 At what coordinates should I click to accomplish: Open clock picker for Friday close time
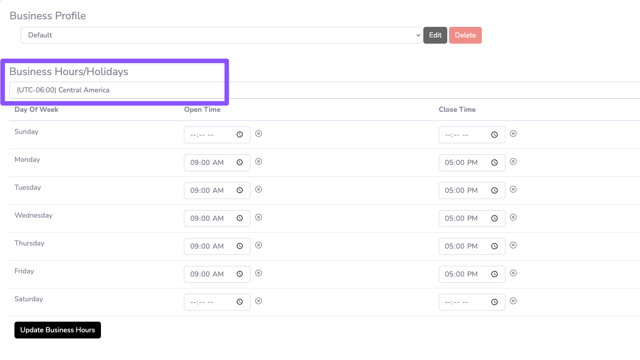pos(494,274)
